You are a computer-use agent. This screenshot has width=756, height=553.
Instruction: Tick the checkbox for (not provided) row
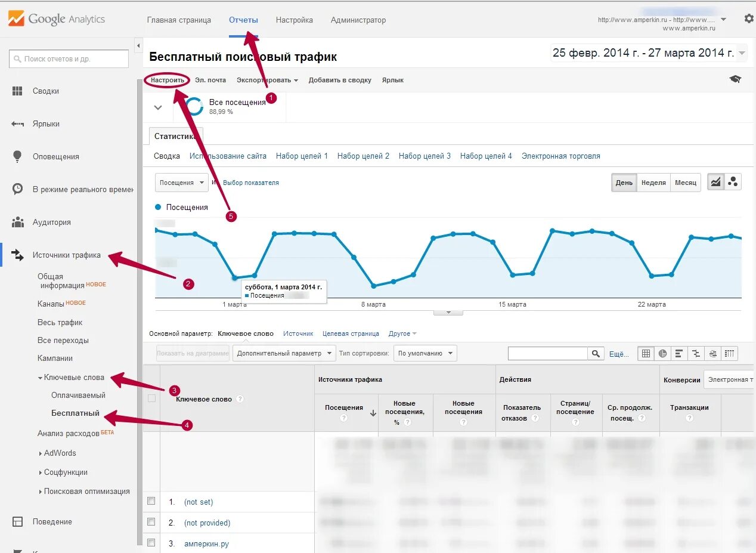point(151,522)
